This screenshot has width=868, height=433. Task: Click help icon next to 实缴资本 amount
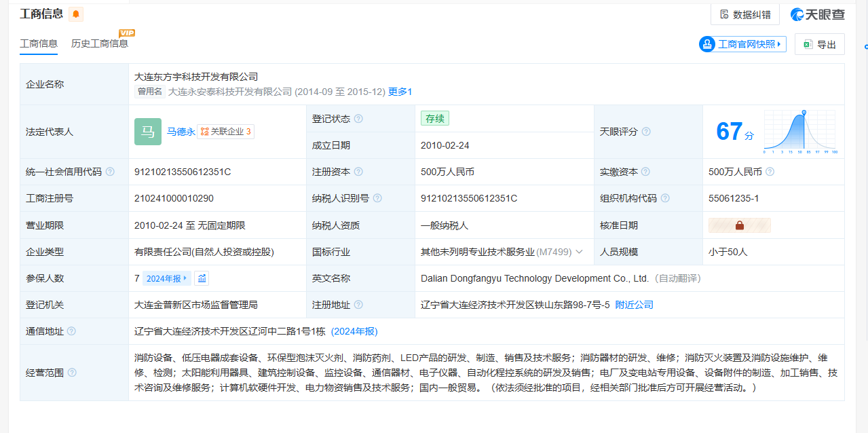pyautogui.click(x=770, y=172)
